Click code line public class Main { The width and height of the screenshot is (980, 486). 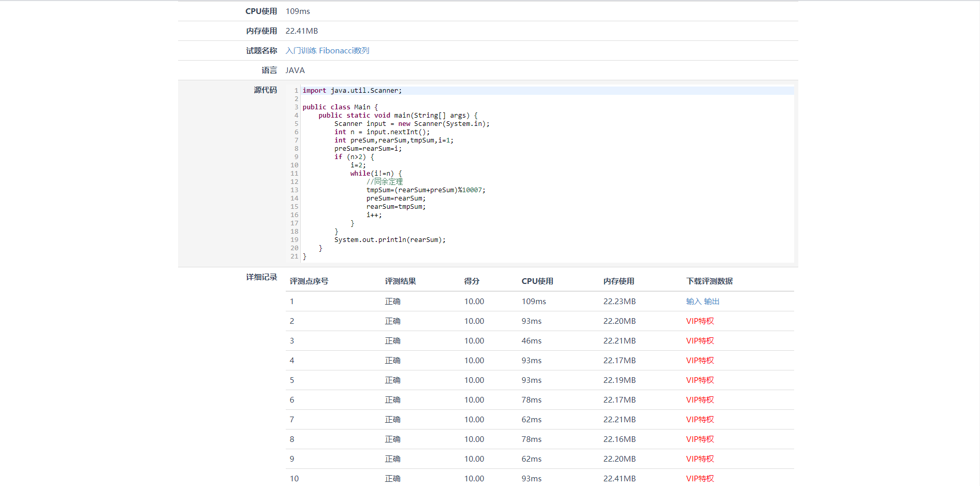click(340, 107)
